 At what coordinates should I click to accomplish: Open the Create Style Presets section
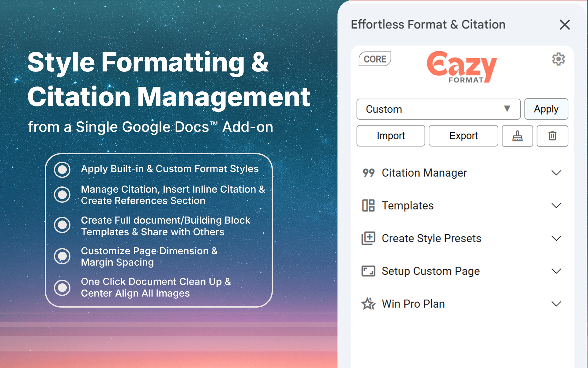coord(556,238)
